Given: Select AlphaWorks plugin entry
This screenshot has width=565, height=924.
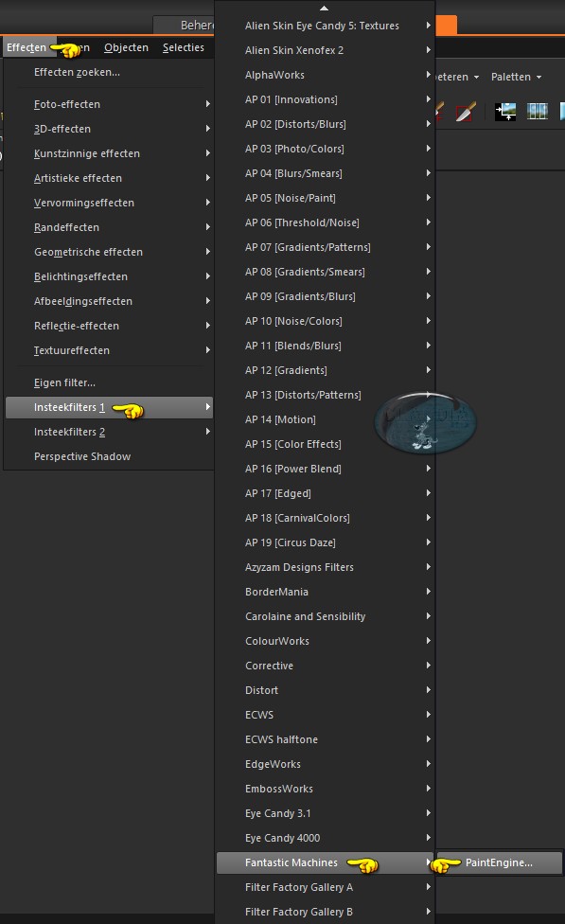Looking at the screenshot, I should (x=326, y=75).
